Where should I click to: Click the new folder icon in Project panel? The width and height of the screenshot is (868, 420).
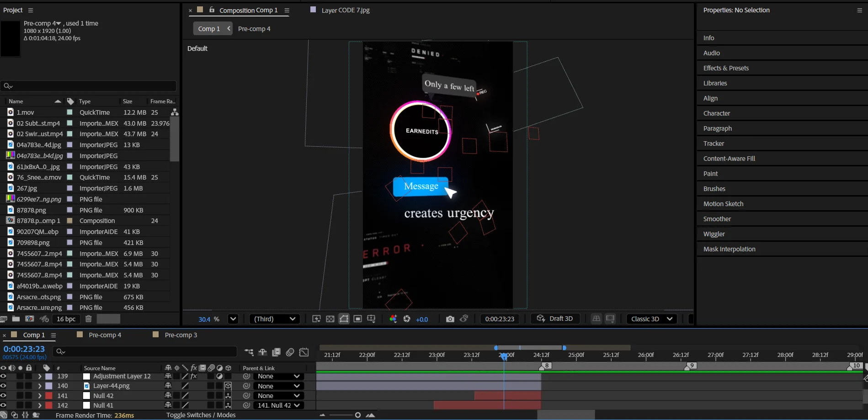coord(16,319)
